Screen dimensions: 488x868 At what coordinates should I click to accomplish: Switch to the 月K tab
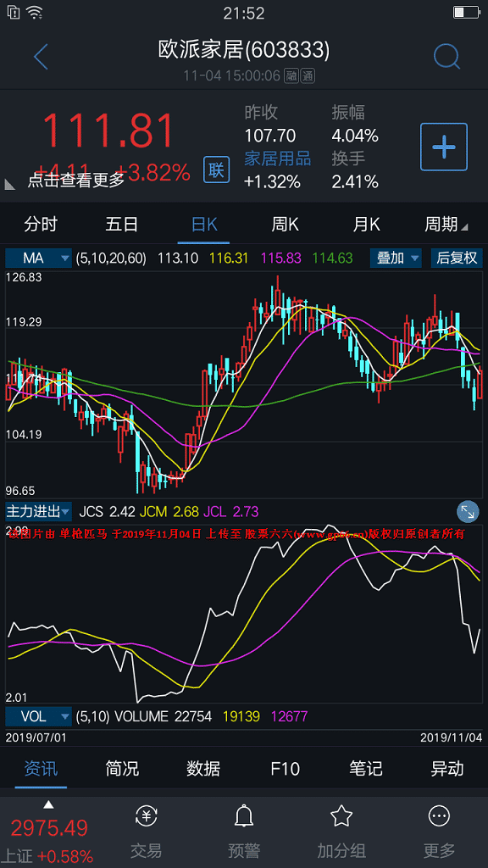click(367, 224)
